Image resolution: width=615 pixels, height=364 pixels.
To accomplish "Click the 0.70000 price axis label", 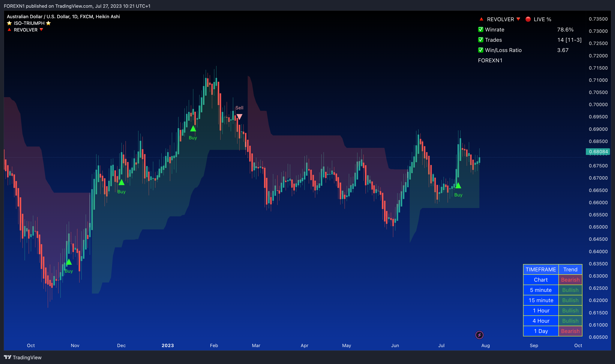I will [x=598, y=104].
